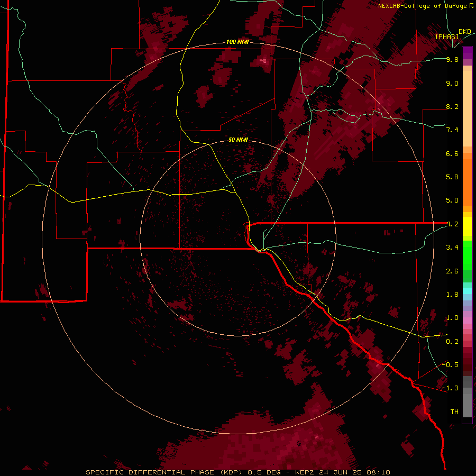
Task: Click the 6.6 value on the color scale
Action: 452,153
